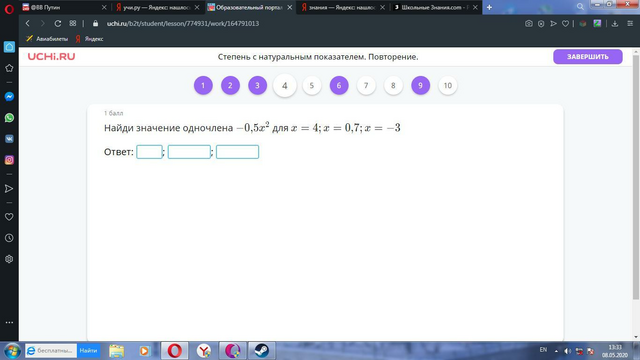Open Instagram panel in sidebar
Screen dimensions: 640x360
pos(9,160)
